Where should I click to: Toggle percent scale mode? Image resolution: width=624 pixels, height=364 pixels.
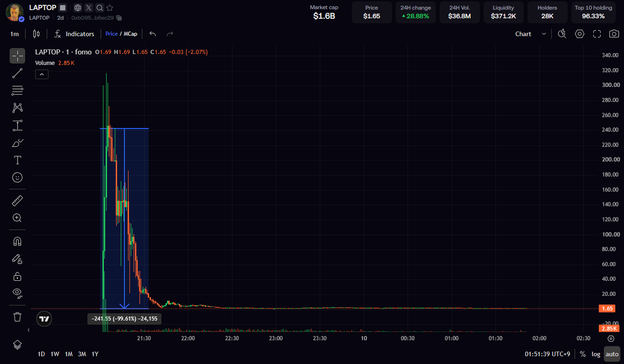(x=583, y=354)
